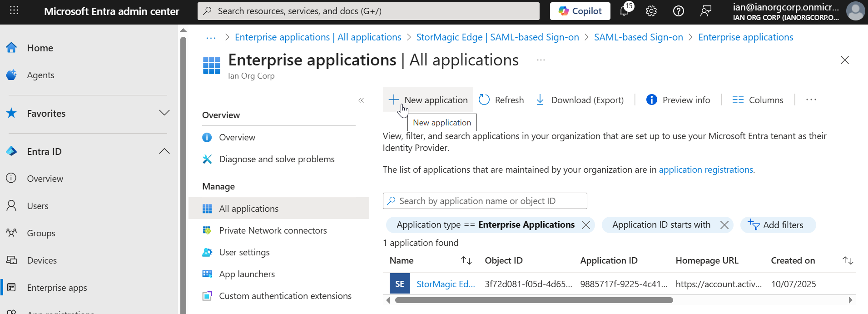Image resolution: width=868 pixels, height=314 pixels.
Task: Open the ellipsis menu beside the page title
Action: (x=541, y=60)
